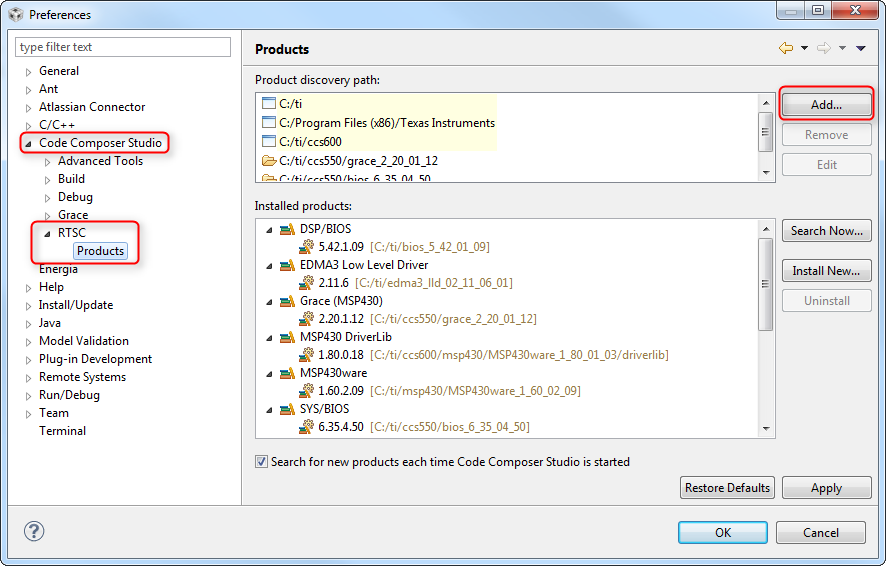Click the version icon beside 1.60.2.09
Screen dimensions: 886x566
point(306,391)
